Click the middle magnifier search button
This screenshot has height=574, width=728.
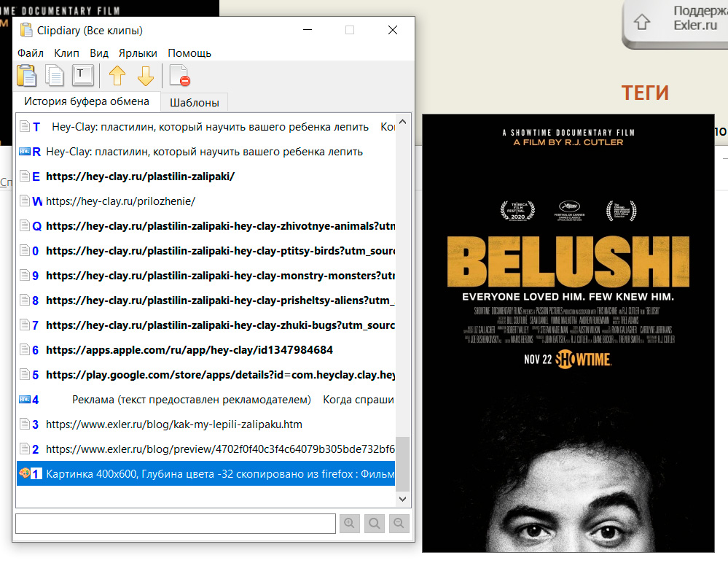click(375, 523)
